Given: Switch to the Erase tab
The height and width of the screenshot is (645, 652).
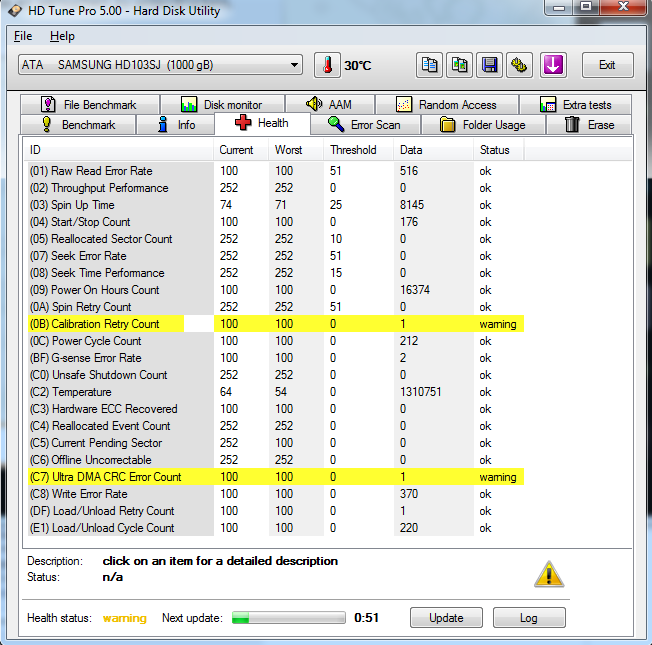Looking at the screenshot, I should tap(589, 125).
